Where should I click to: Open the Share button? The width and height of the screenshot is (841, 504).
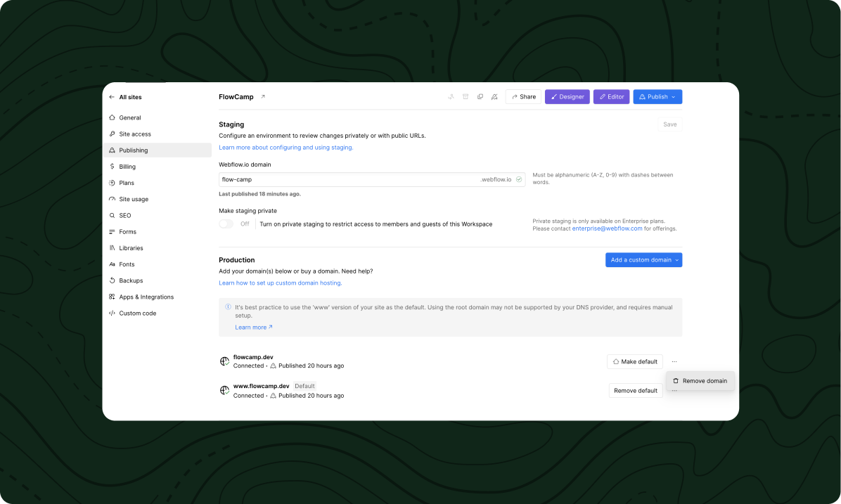[x=523, y=97]
